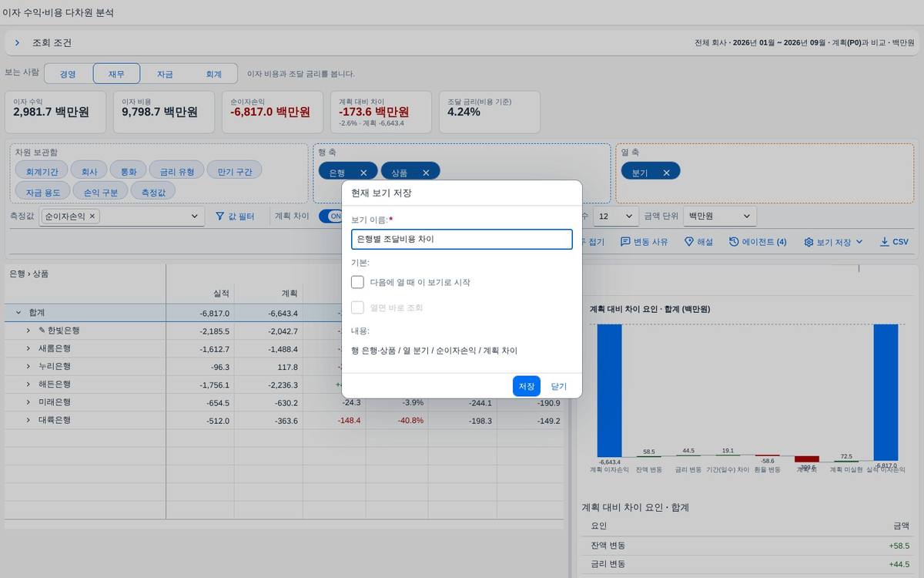Pick the 통화 dimension chip
This screenshot has width=924, height=578.
(x=128, y=172)
